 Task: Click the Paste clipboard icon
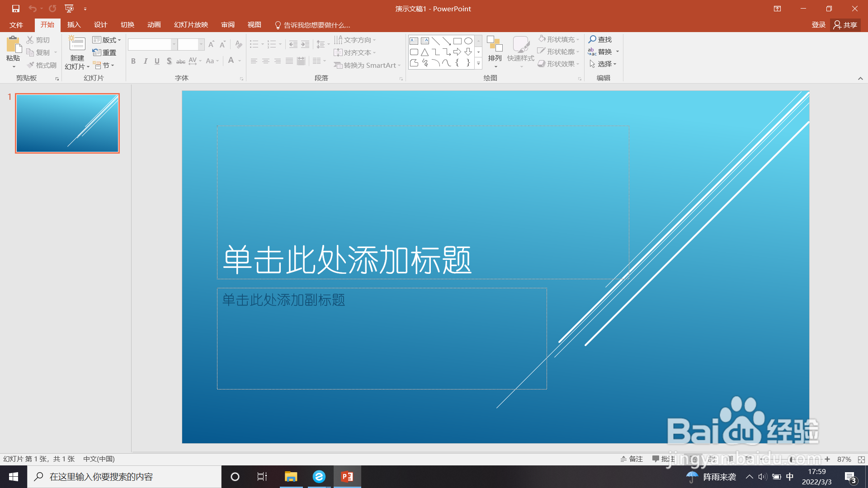tap(13, 44)
